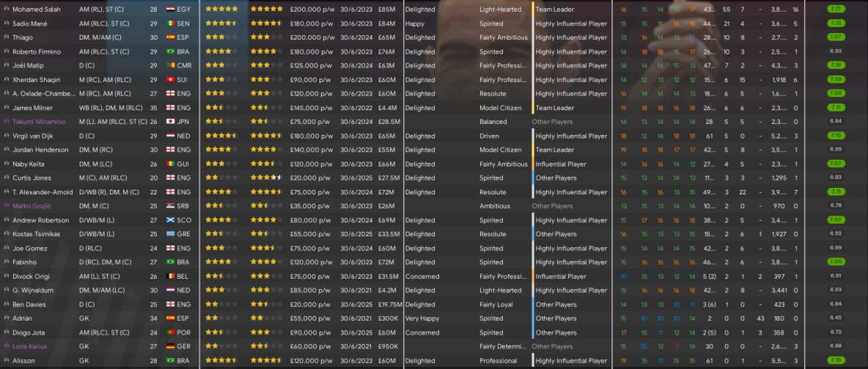This screenshot has height=369, width=868.
Task: Open Ben Davies's player profile
Action: point(29,304)
